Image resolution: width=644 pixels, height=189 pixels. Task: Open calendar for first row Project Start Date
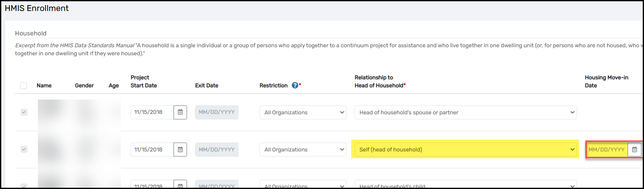click(180, 112)
